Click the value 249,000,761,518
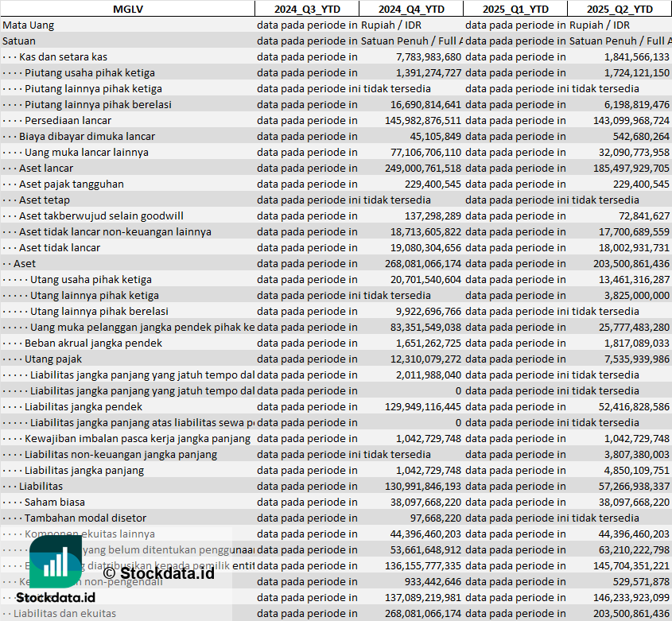This screenshot has height=621, width=672. pyautogui.click(x=423, y=168)
